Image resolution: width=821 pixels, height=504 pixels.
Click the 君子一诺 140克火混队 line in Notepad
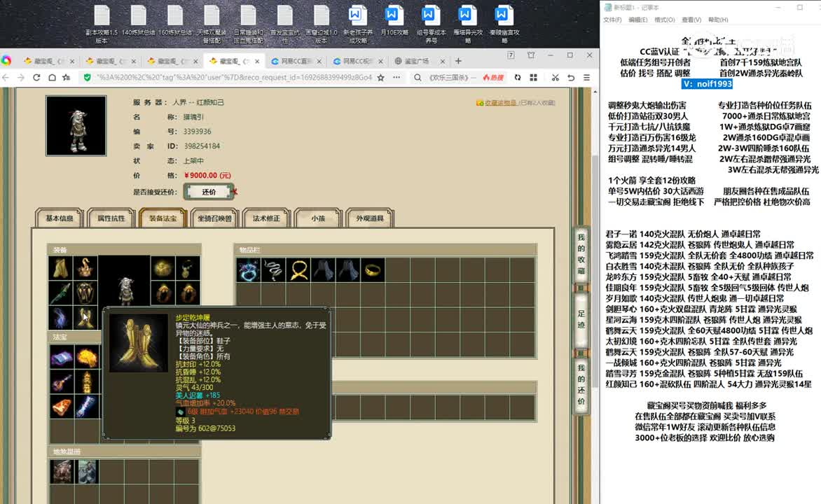click(x=683, y=234)
